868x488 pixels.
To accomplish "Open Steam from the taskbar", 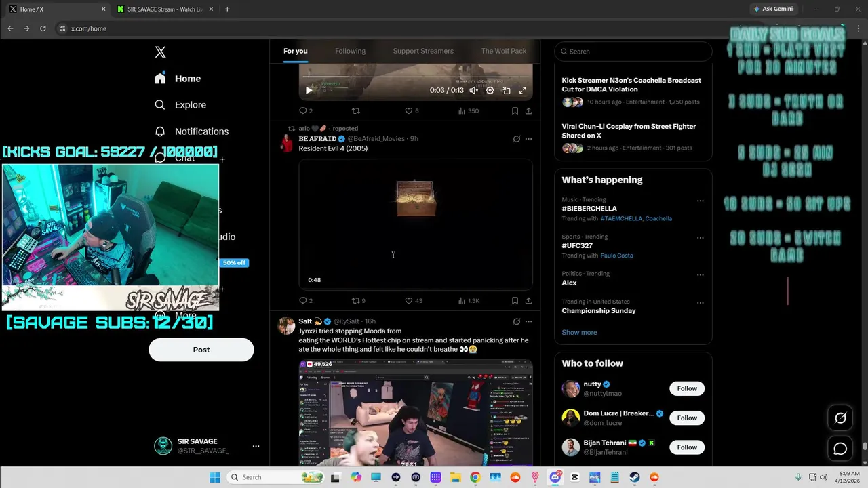I will click(x=634, y=477).
